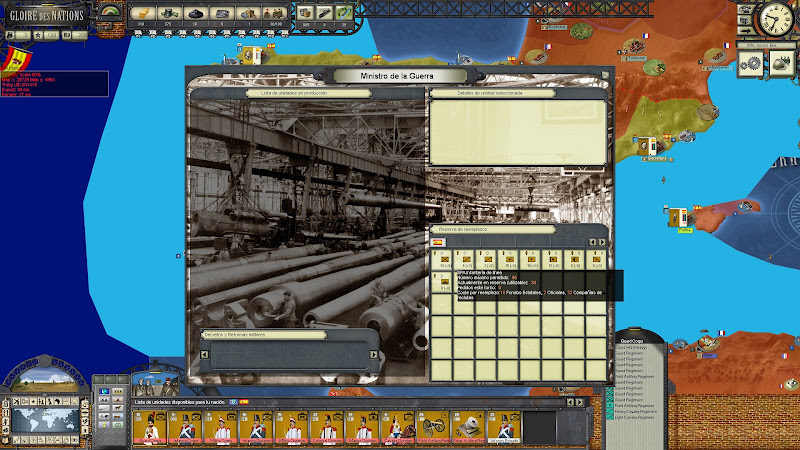Select the first infantry unit card

[x=150, y=427]
